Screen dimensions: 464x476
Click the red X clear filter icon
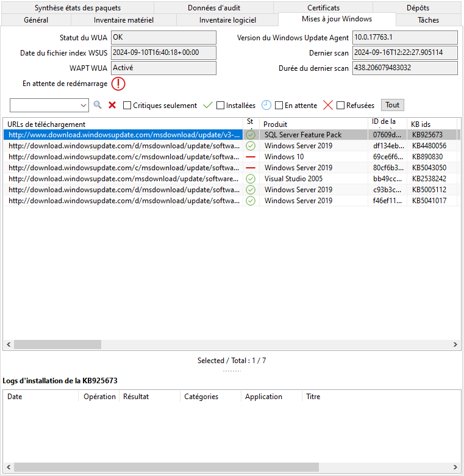click(x=112, y=105)
